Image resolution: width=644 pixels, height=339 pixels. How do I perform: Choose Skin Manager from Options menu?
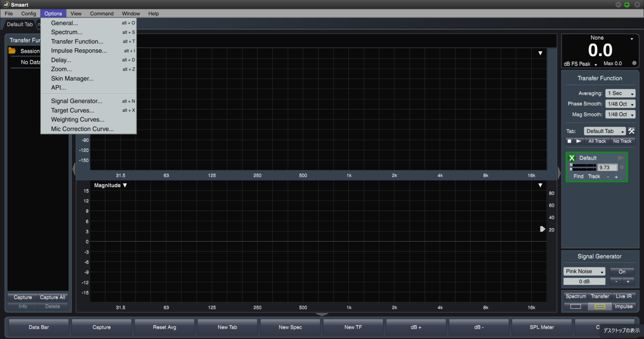tap(72, 78)
